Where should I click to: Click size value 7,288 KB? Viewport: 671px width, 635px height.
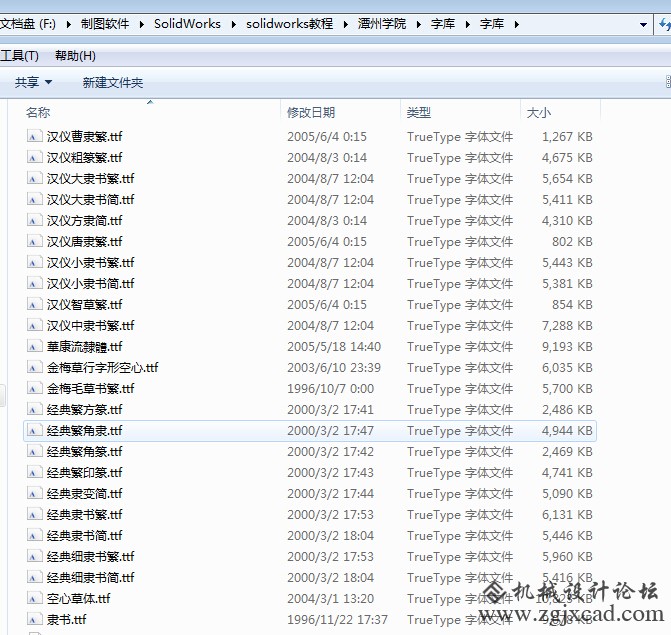click(x=567, y=326)
